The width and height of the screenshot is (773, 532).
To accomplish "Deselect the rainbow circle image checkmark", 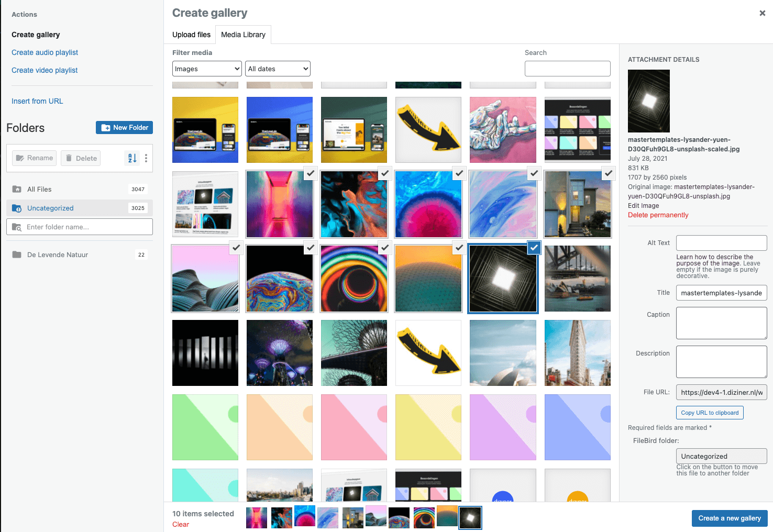I will 385,248.
